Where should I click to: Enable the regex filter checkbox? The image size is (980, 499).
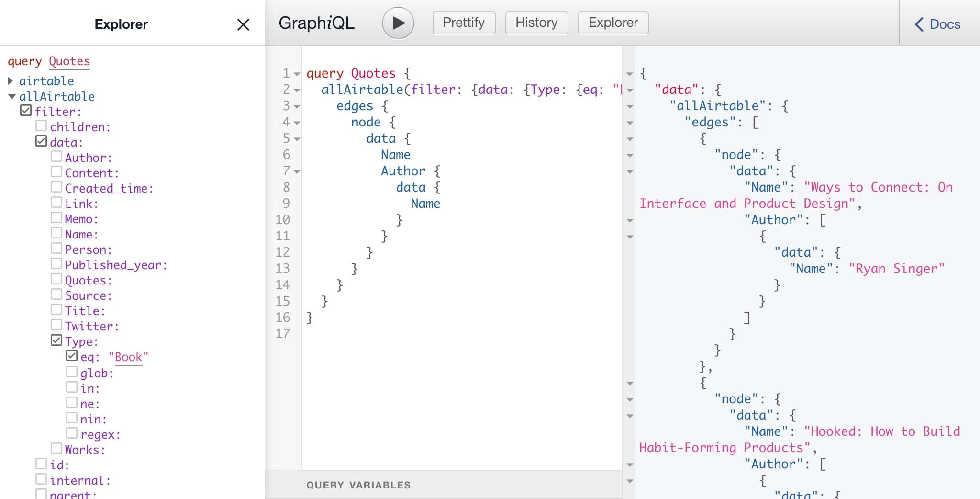(x=72, y=432)
